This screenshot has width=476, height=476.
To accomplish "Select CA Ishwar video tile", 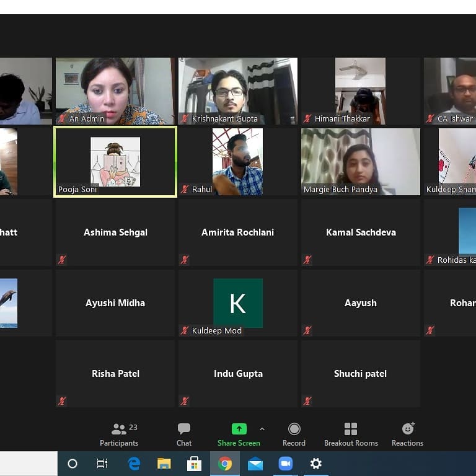I will coord(450,91).
